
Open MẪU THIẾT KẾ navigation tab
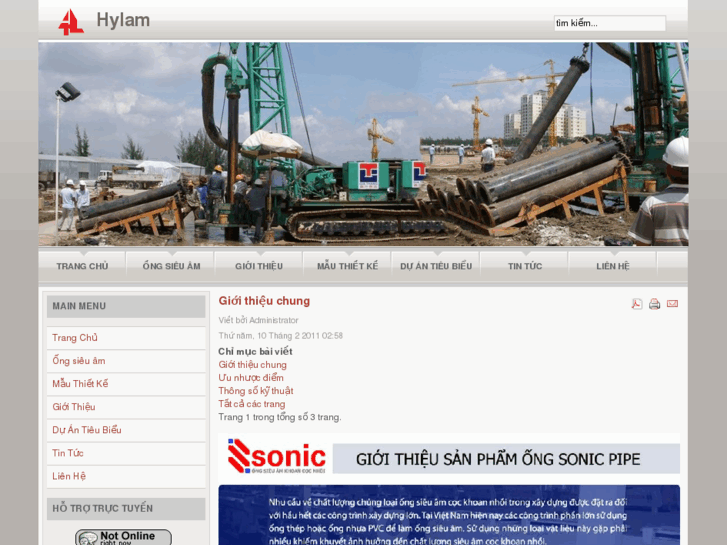[x=347, y=266]
